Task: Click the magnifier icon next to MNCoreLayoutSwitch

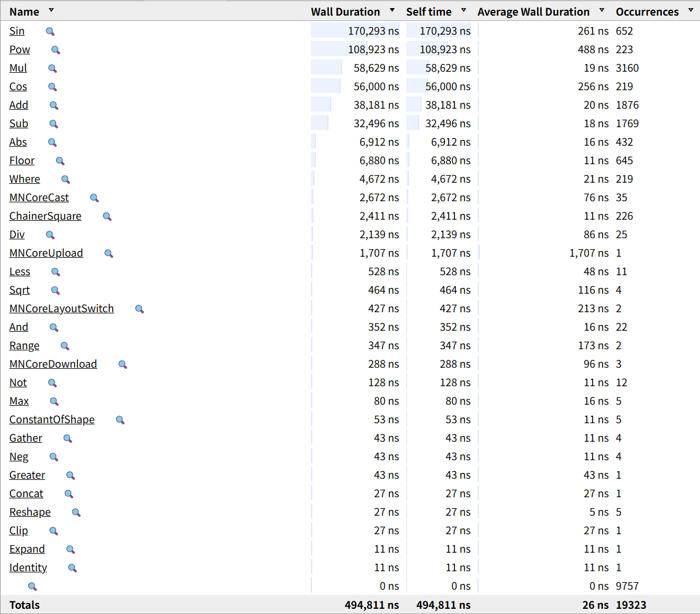Action: pyautogui.click(x=139, y=309)
